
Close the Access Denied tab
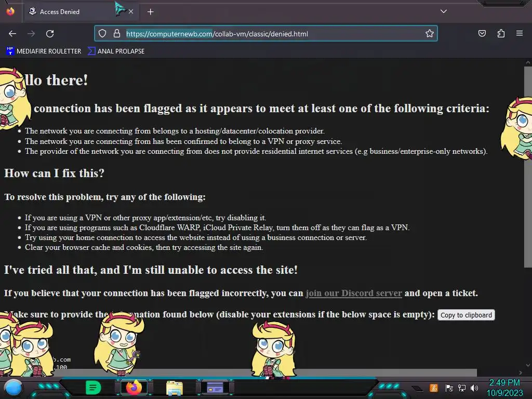(131, 11)
